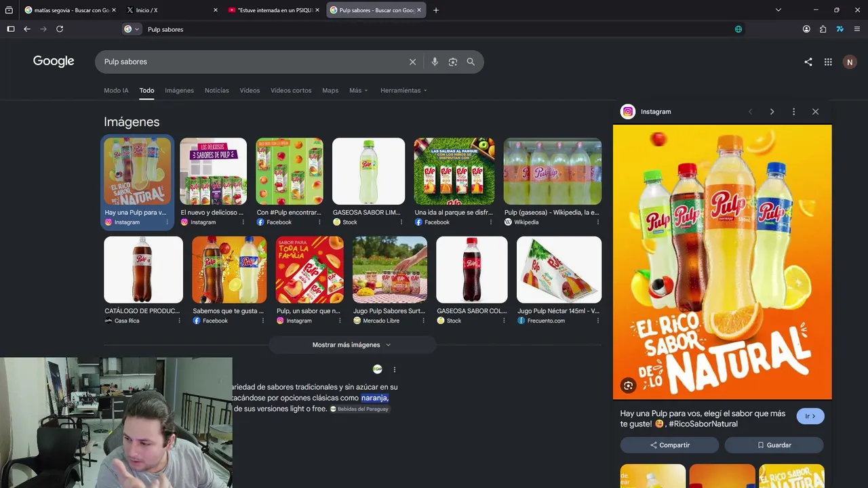This screenshot has height=488, width=868.
Task: Open Pulp, un sabor que Instagram thumbnail
Action: (x=309, y=270)
